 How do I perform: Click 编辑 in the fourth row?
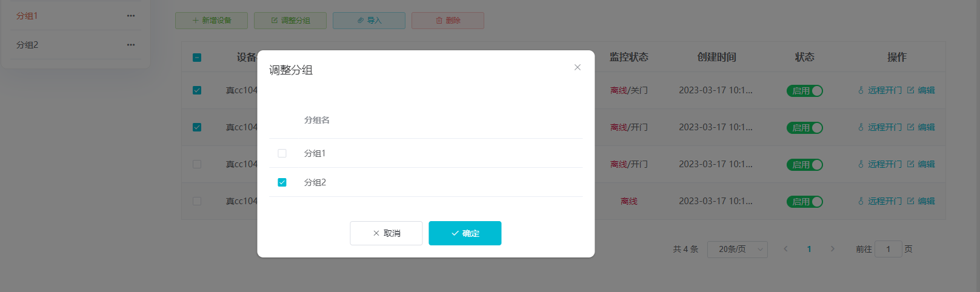[x=921, y=201]
